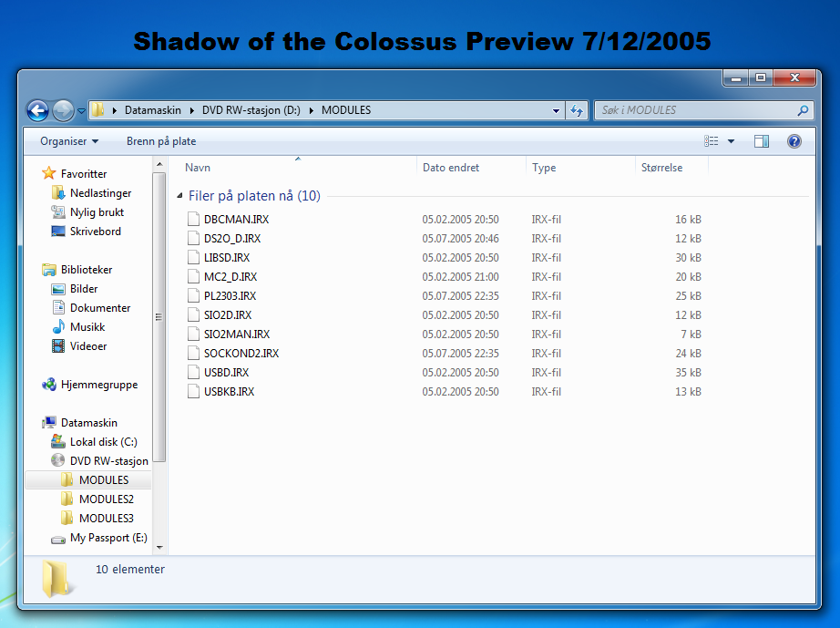The height and width of the screenshot is (628, 840).
Task: Select 'DVD RW-stasjon (D:)' breadcrumb
Action: click(251, 110)
